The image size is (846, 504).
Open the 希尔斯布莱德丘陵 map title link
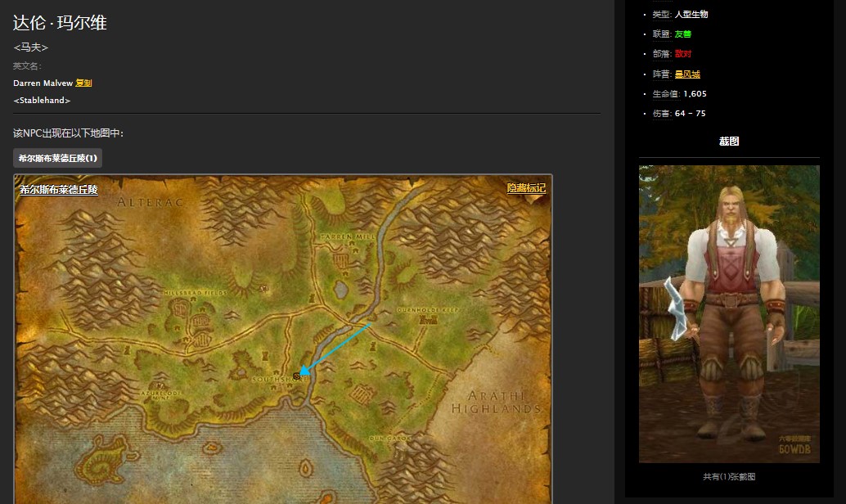coord(58,190)
